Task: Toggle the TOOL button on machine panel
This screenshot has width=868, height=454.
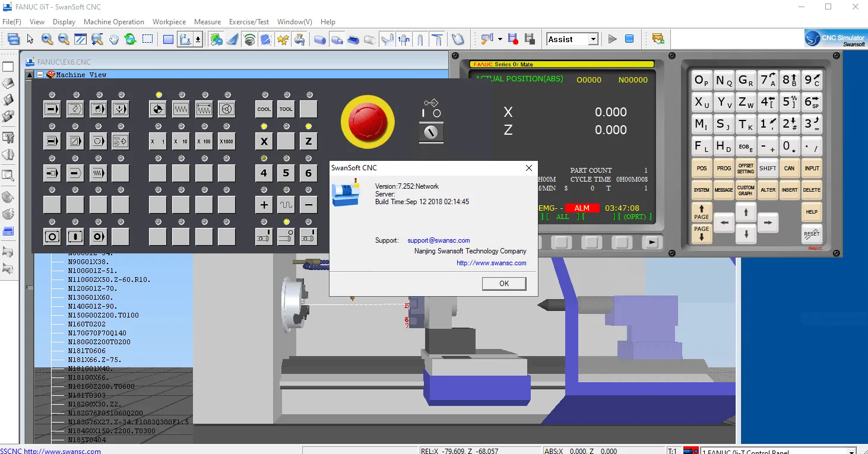Action: 286,109
